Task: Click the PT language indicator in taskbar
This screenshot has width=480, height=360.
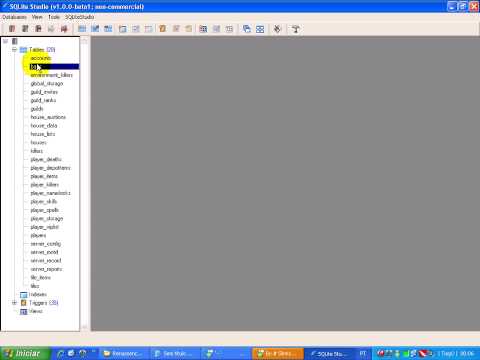Action: [363, 354]
